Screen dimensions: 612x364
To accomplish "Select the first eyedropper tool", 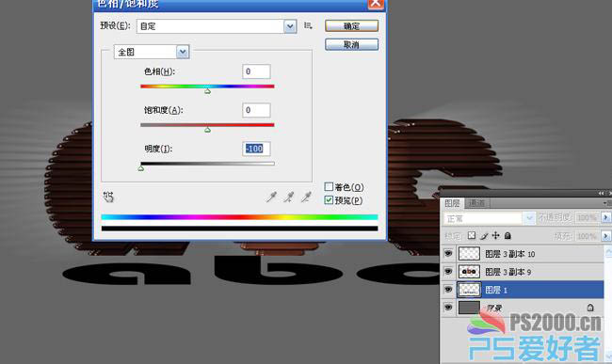I will pyautogui.click(x=271, y=198).
